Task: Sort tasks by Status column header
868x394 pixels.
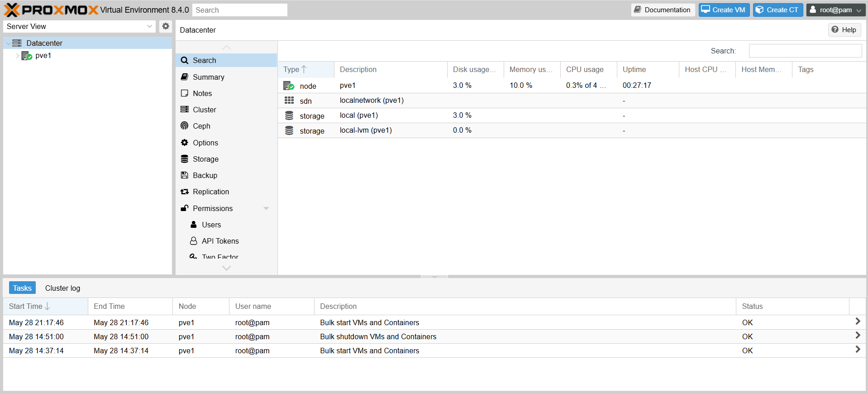Action: click(792, 306)
